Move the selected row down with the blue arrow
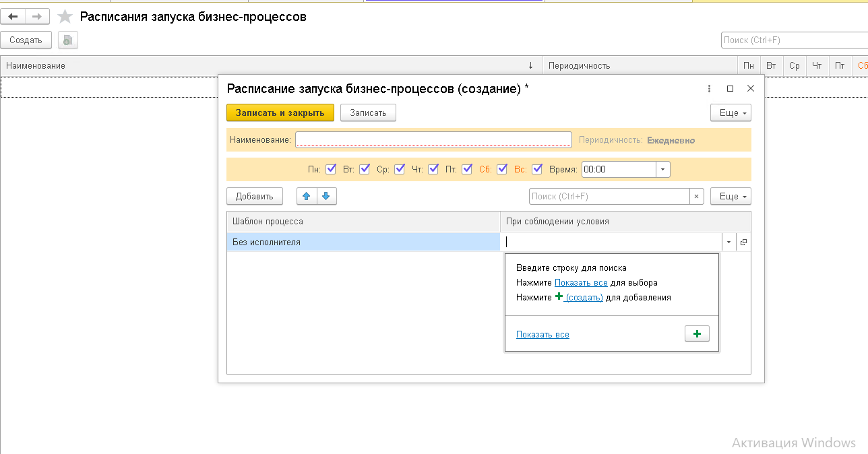The image size is (868, 454). tap(326, 196)
